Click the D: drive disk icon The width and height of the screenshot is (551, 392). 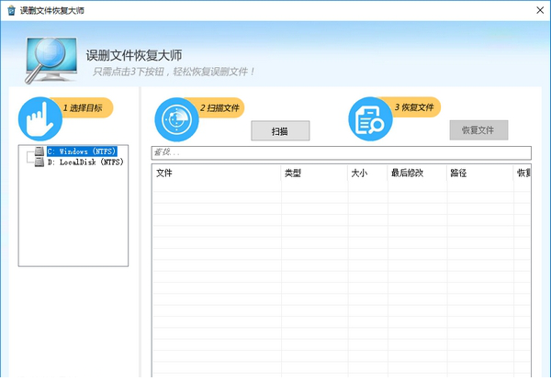pos(39,162)
